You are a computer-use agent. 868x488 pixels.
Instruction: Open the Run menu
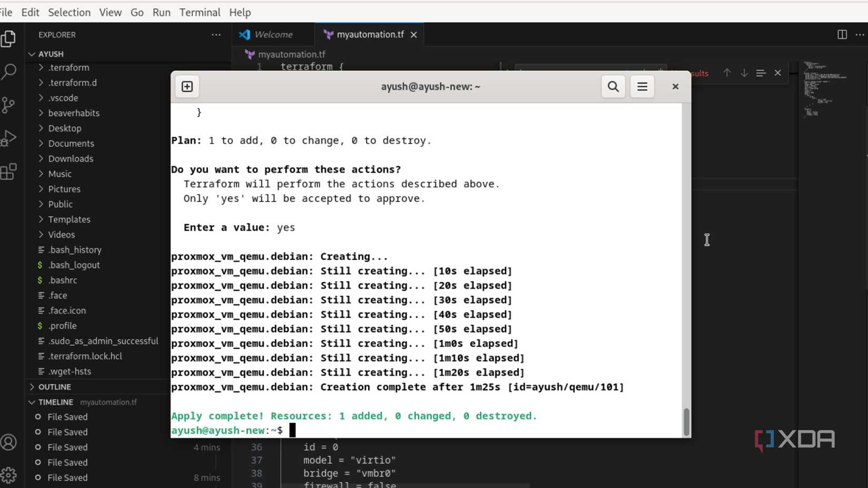162,12
